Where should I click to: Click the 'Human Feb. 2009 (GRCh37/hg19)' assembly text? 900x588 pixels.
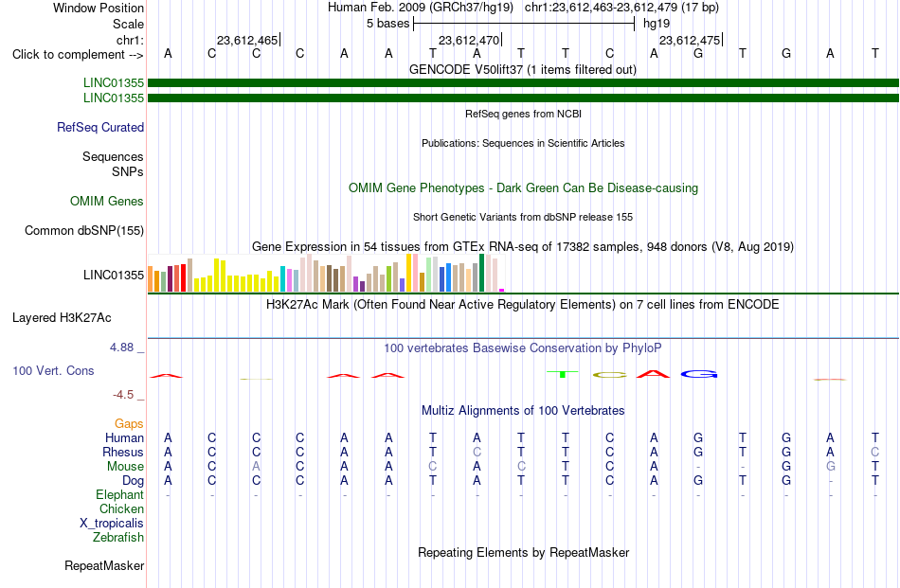click(x=422, y=8)
